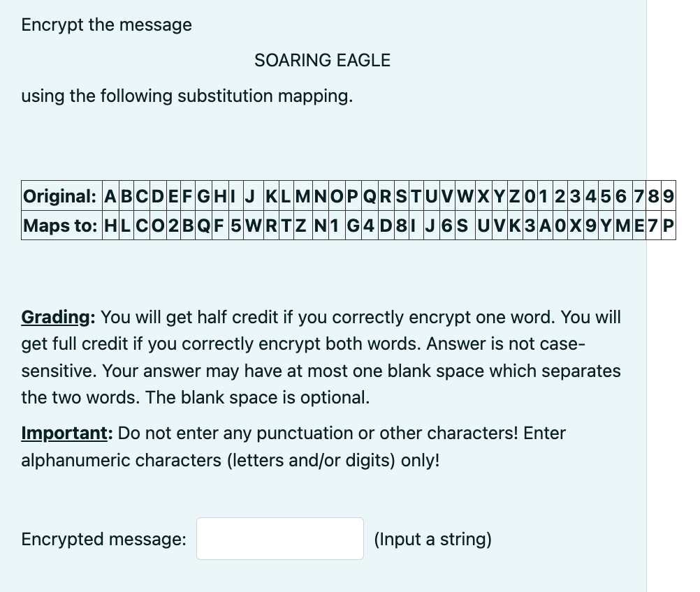
Task: Click the cell mapping I to 5
Action: coord(233,225)
